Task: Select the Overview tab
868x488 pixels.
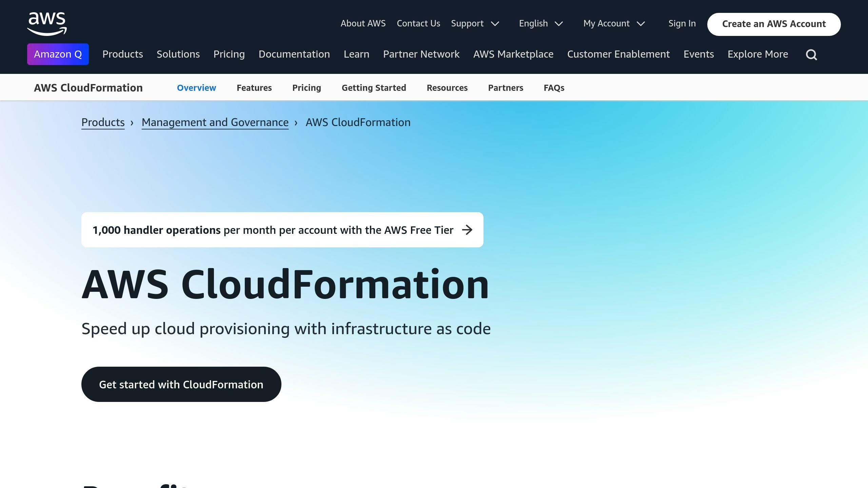Action: point(196,88)
